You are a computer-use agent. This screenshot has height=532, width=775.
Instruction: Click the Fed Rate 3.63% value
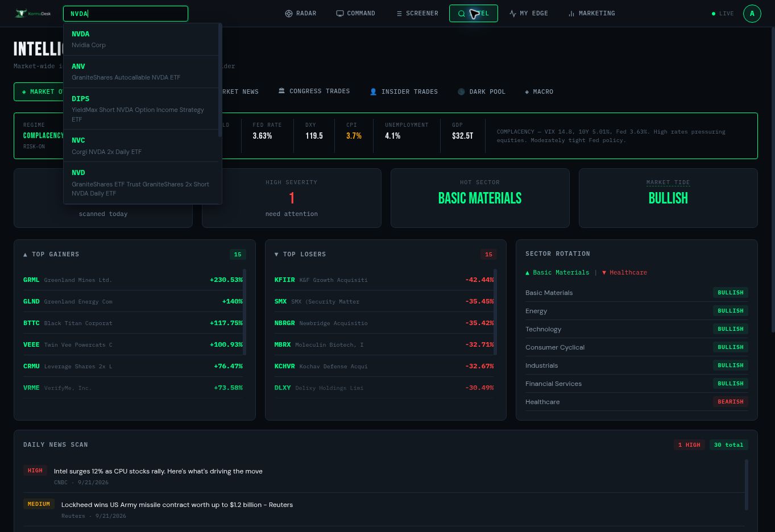(x=262, y=136)
